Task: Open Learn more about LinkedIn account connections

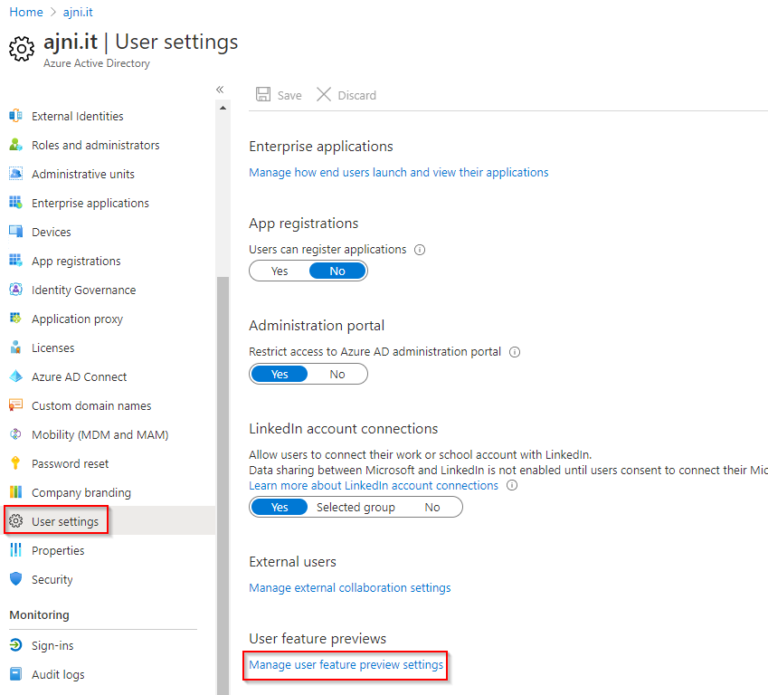Action: [x=373, y=485]
